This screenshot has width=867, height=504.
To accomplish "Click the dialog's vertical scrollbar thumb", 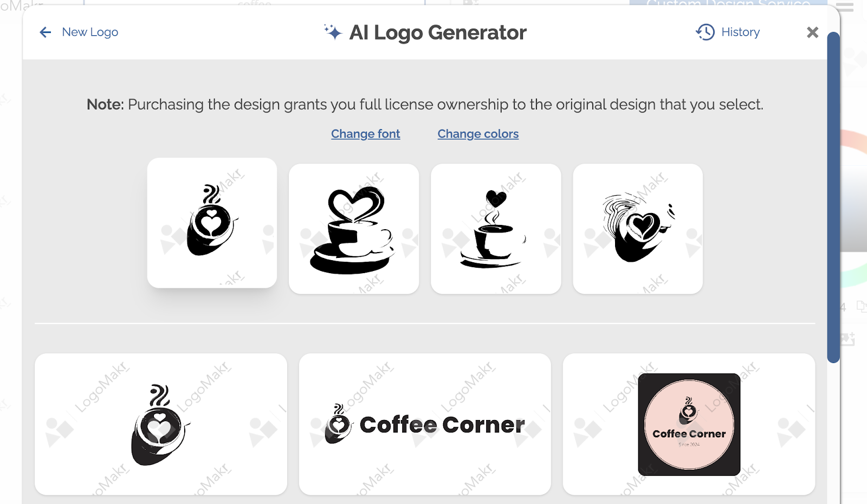I will pyautogui.click(x=833, y=198).
